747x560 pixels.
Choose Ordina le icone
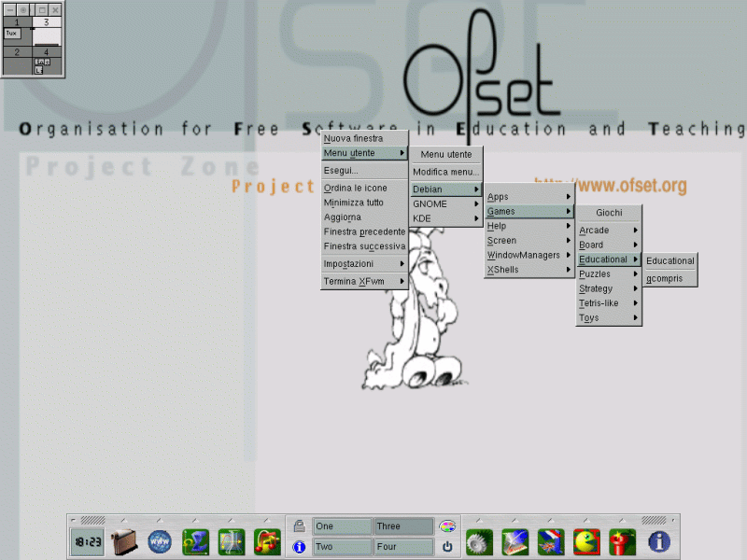(364, 189)
